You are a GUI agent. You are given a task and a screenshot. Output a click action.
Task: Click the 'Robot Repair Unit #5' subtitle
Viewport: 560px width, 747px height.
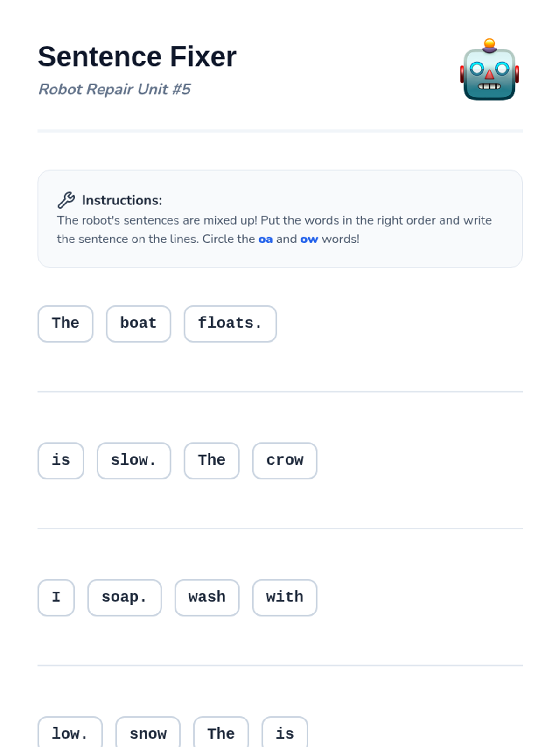(114, 89)
